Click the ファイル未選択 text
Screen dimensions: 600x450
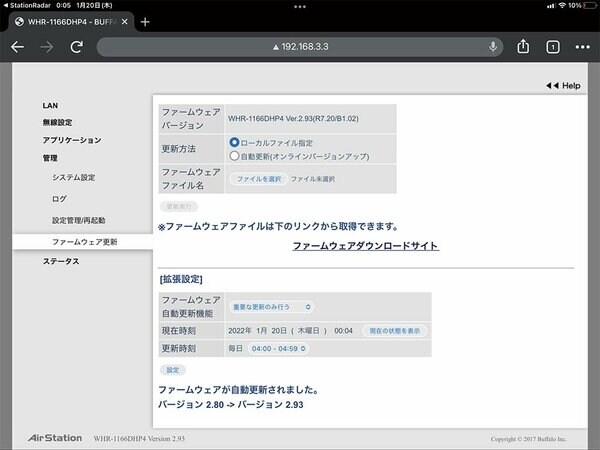click(313, 179)
